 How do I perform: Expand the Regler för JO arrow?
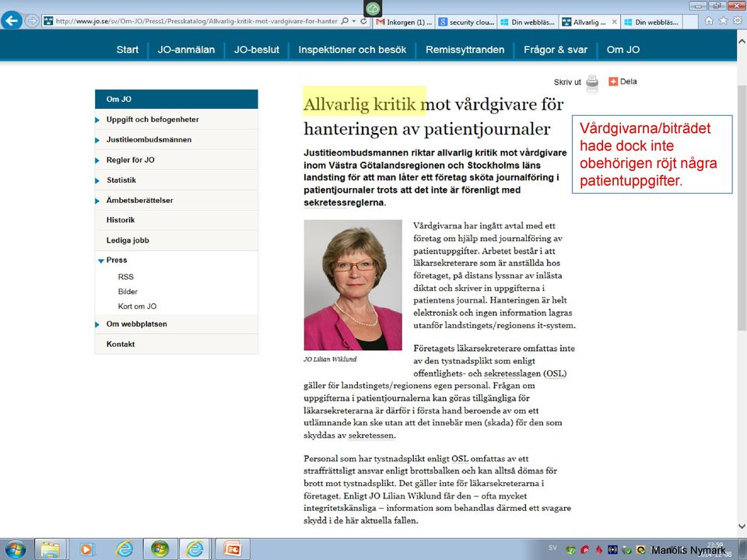98,160
